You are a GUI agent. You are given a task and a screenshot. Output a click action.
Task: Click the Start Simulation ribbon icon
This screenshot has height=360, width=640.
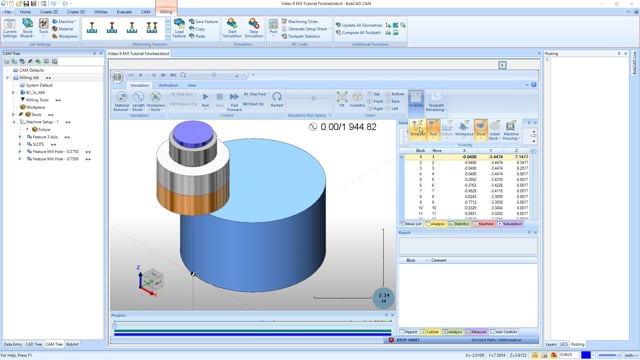[x=232, y=28]
